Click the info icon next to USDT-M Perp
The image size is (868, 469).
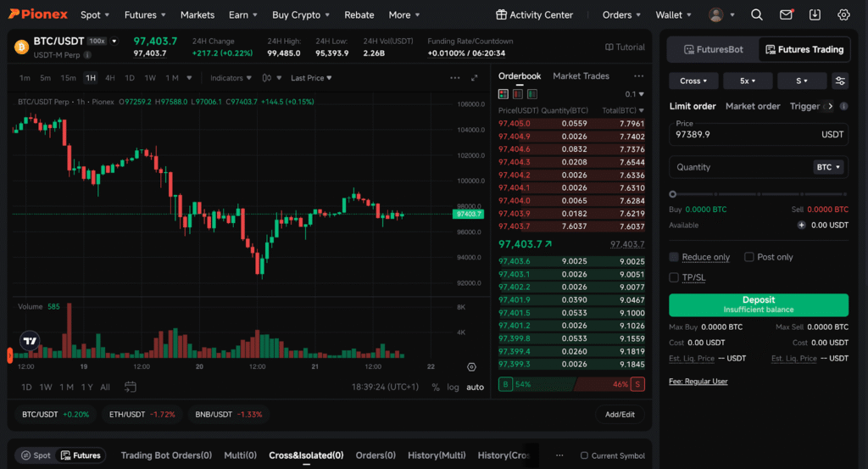tap(87, 55)
